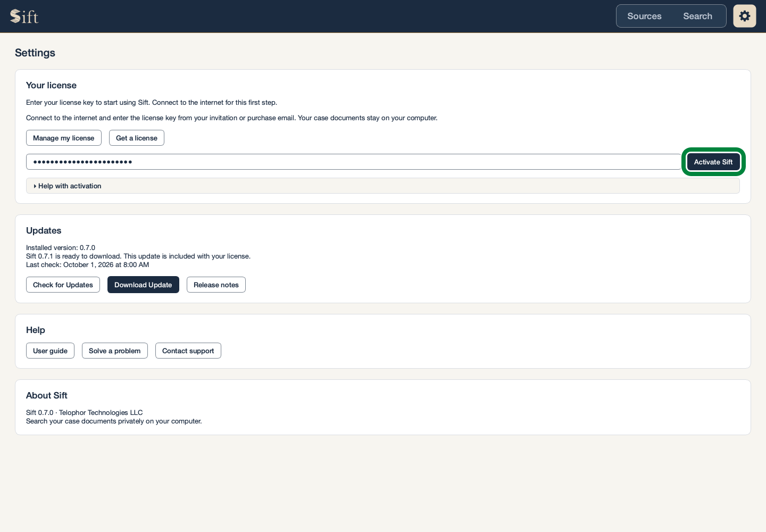Click the Sift logo

(x=24, y=16)
